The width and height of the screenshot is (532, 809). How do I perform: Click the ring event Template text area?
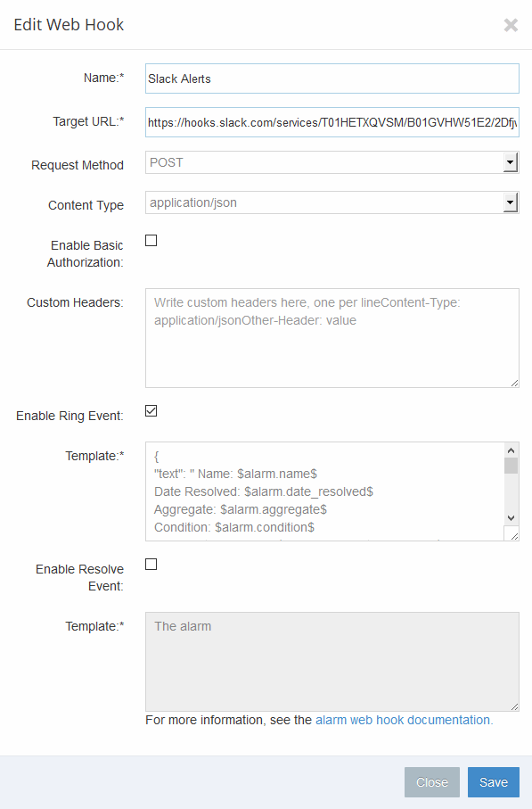coord(324,491)
